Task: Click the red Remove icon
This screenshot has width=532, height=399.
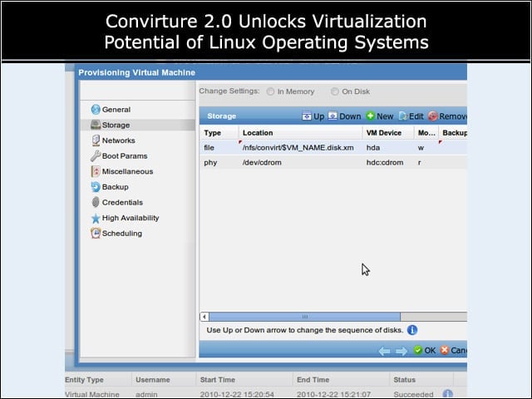Action: [432, 116]
